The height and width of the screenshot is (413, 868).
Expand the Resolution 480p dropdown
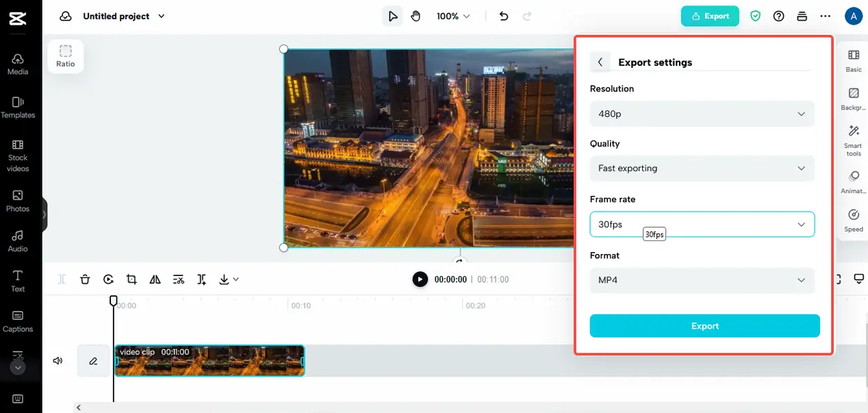(x=702, y=114)
